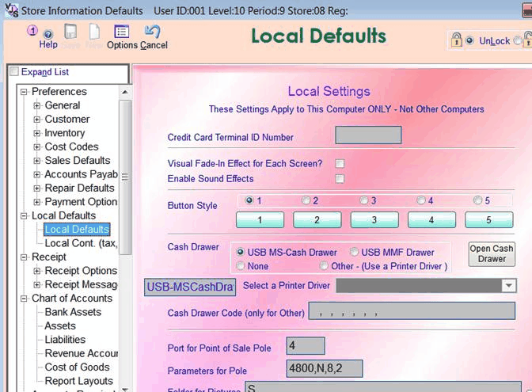This screenshot has height=392, width=532.
Task: Open Assets tree item
Action: (x=60, y=325)
